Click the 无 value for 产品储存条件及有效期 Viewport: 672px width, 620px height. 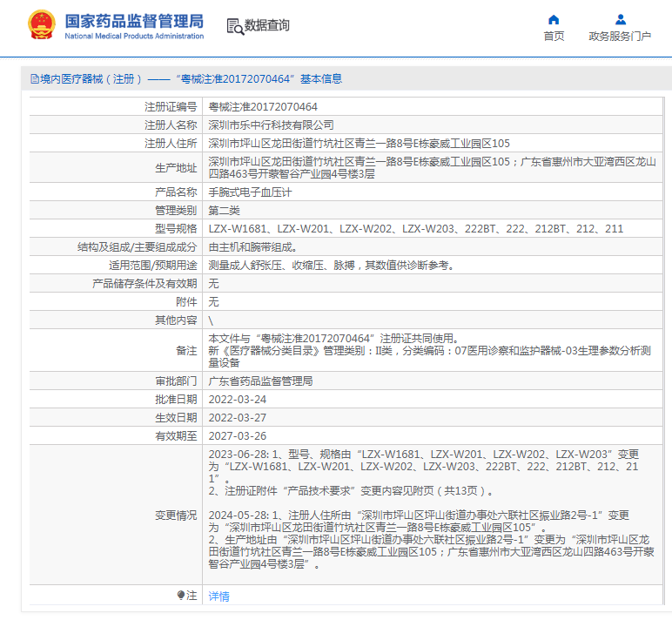pyautogui.click(x=213, y=284)
